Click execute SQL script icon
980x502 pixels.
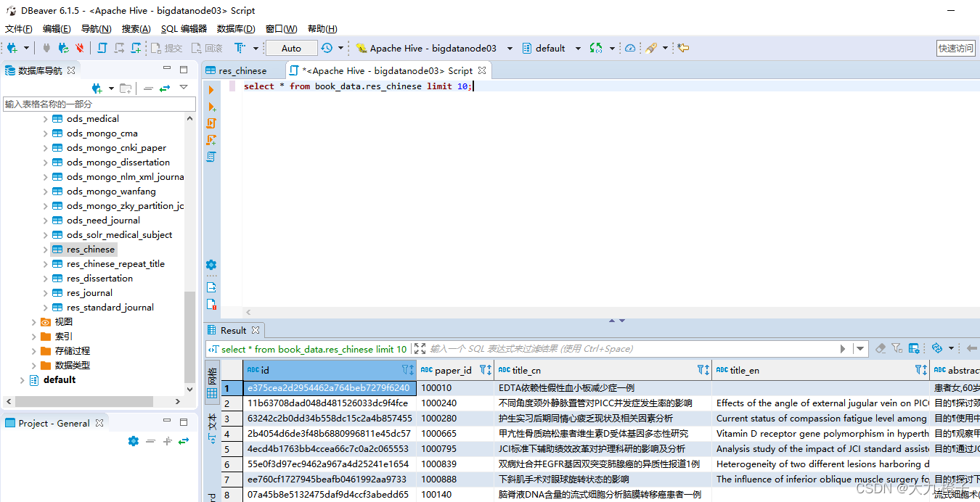211,123
